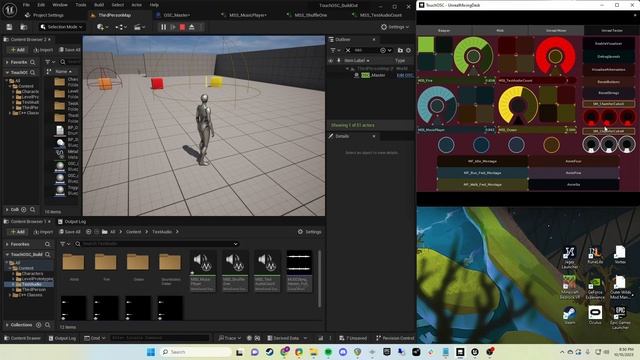Viewport: 640px width, 360px height.
Task: Open the Steam icon in the taskbar
Action: pos(269,352)
